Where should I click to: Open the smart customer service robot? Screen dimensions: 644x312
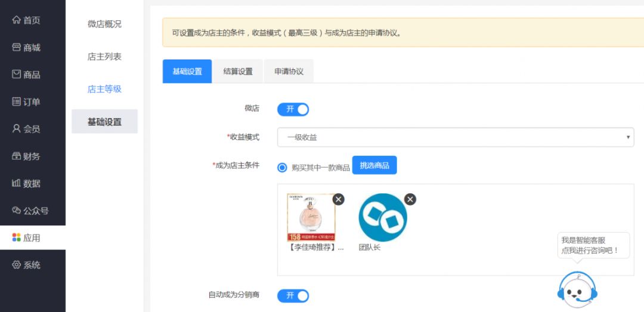[577, 289]
